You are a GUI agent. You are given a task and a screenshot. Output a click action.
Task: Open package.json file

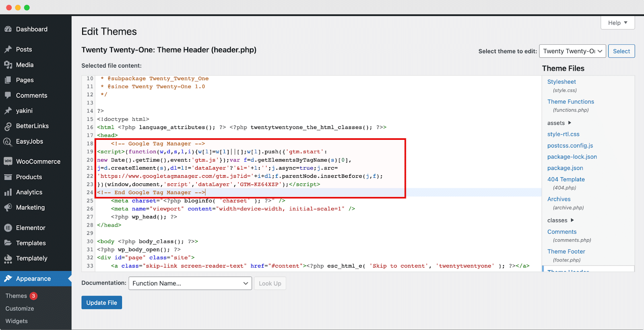click(565, 168)
